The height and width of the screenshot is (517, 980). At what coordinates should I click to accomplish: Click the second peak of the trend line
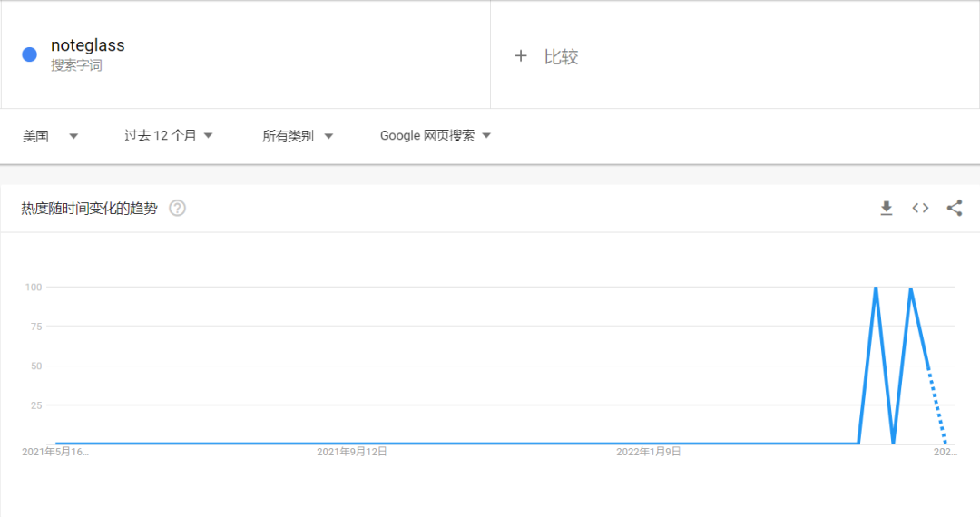pyautogui.click(x=911, y=288)
